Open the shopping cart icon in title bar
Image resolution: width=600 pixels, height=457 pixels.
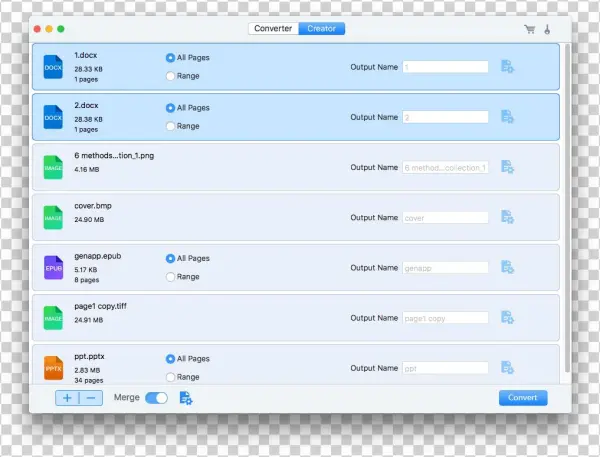tap(529, 29)
